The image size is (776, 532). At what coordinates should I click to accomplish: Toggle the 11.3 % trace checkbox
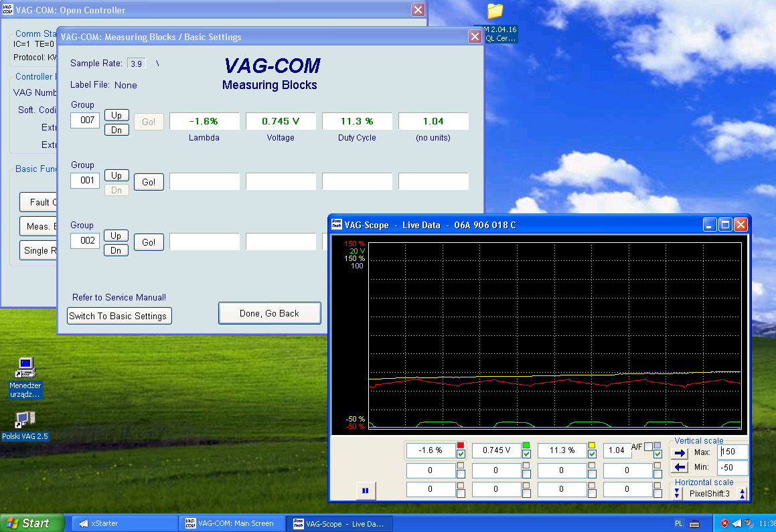pyautogui.click(x=592, y=454)
